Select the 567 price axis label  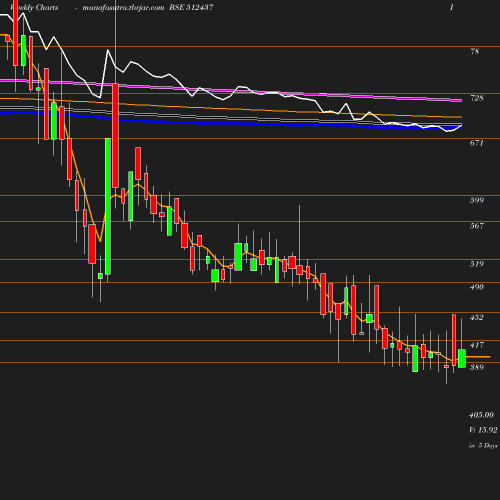point(477,226)
